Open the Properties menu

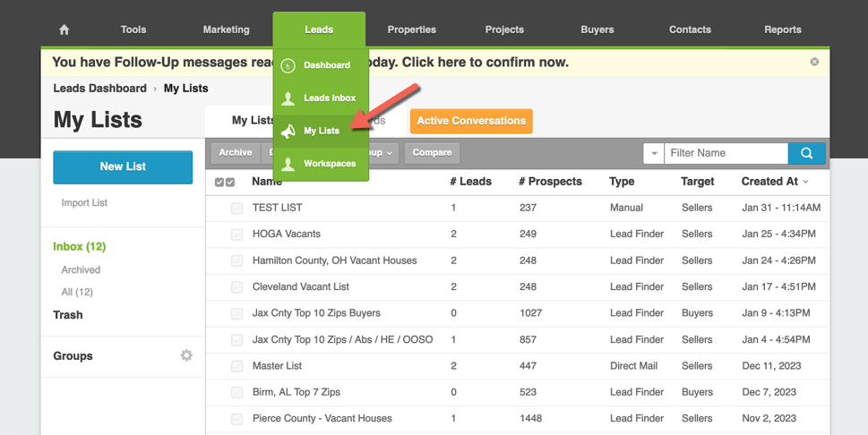411,30
